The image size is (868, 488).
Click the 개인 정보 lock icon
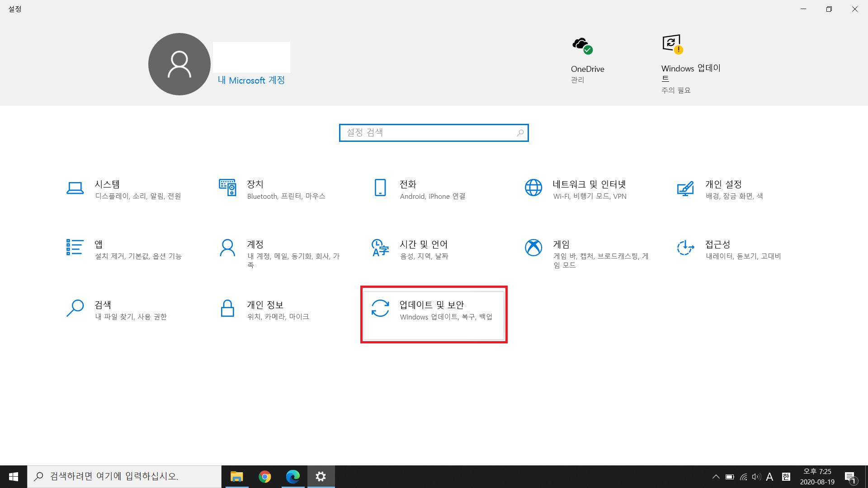tap(227, 308)
